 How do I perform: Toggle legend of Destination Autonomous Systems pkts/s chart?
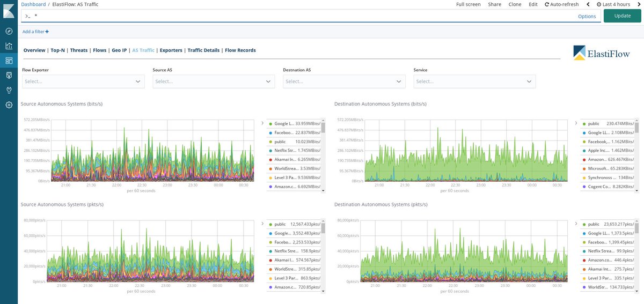pyautogui.click(x=576, y=224)
